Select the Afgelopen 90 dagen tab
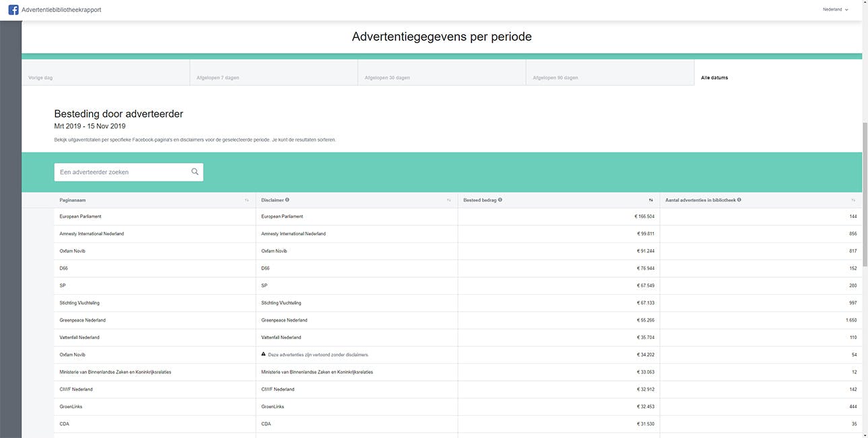 (x=610, y=73)
